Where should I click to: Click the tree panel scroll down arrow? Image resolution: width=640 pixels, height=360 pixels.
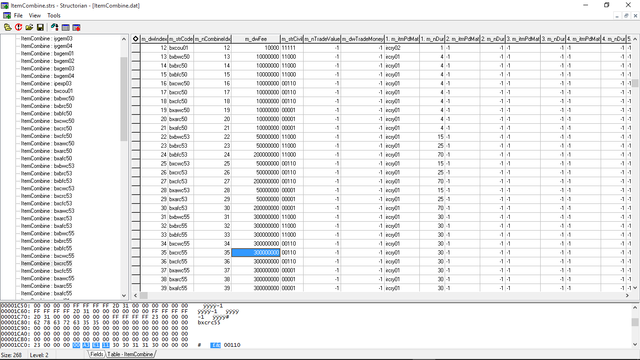click(124, 296)
